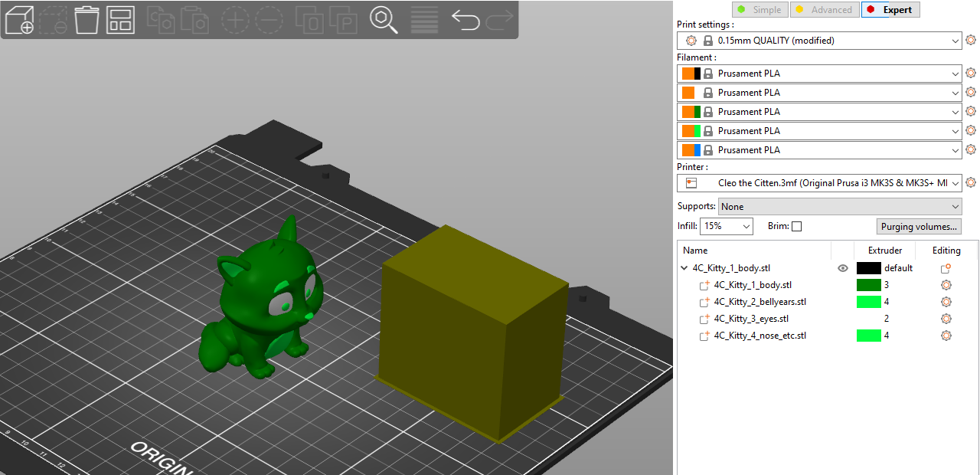Open print settings via gear next to 0.15mm QUALITY
Screen dimensions: 980x475
pos(971,41)
